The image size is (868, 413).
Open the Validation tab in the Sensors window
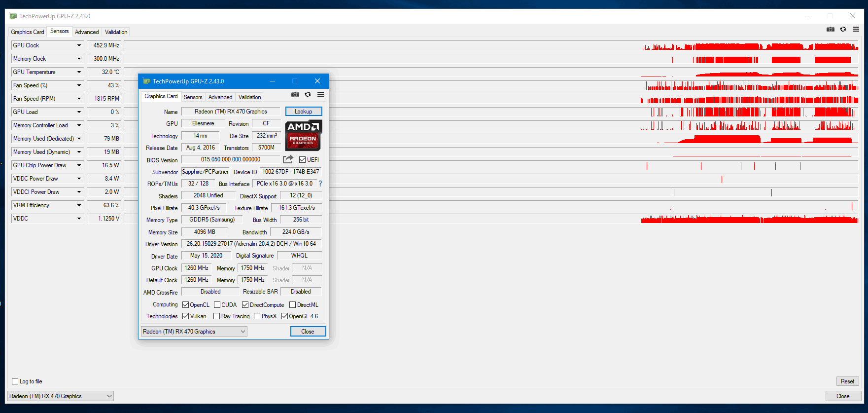click(x=116, y=32)
